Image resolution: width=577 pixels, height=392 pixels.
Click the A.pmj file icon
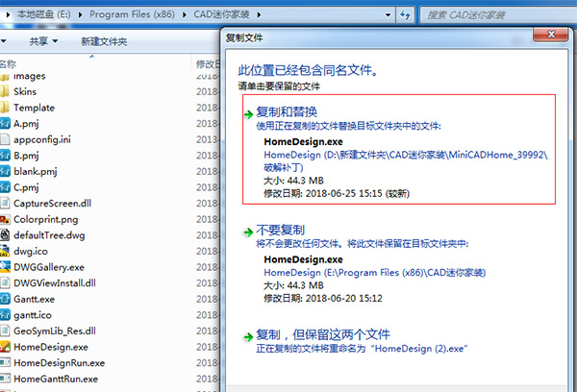5,123
